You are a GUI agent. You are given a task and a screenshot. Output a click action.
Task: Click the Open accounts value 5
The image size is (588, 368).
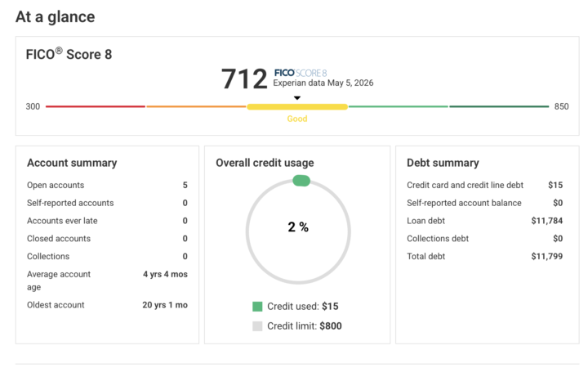pos(185,185)
